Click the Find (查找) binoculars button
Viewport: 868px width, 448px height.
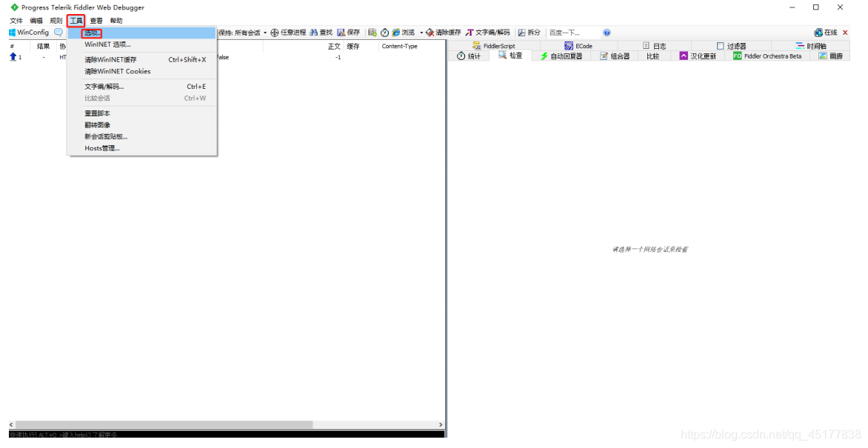tap(321, 33)
